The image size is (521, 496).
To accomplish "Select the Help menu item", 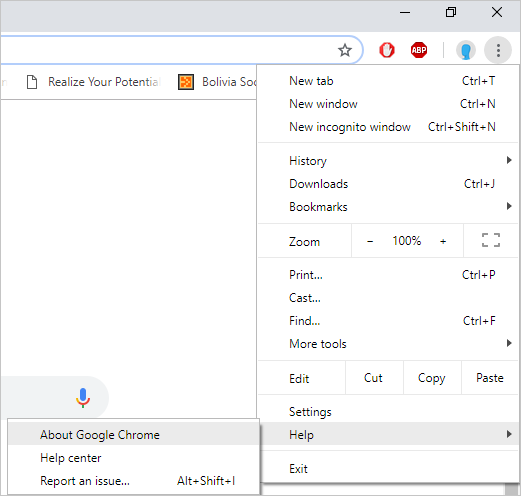I will click(x=388, y=434).
